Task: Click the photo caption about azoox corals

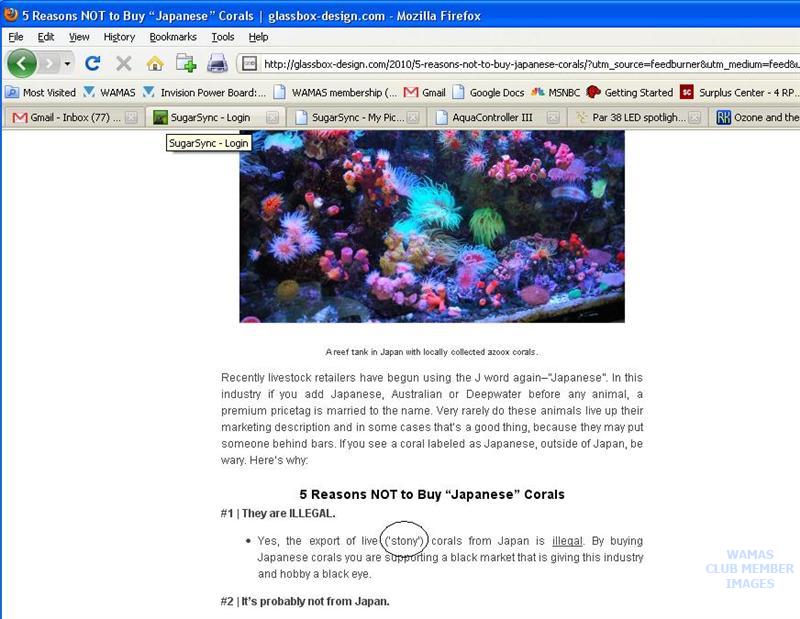Action: click(x=432, y=352)
